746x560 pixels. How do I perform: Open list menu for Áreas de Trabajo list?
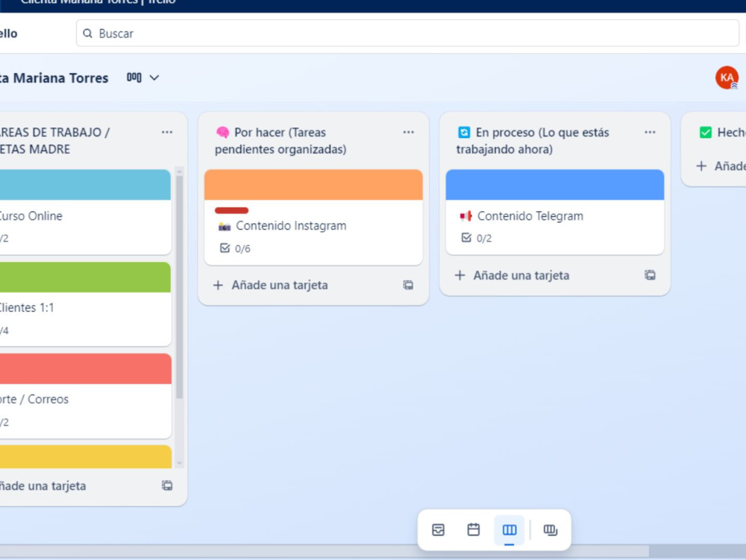[x=167, y=132]
